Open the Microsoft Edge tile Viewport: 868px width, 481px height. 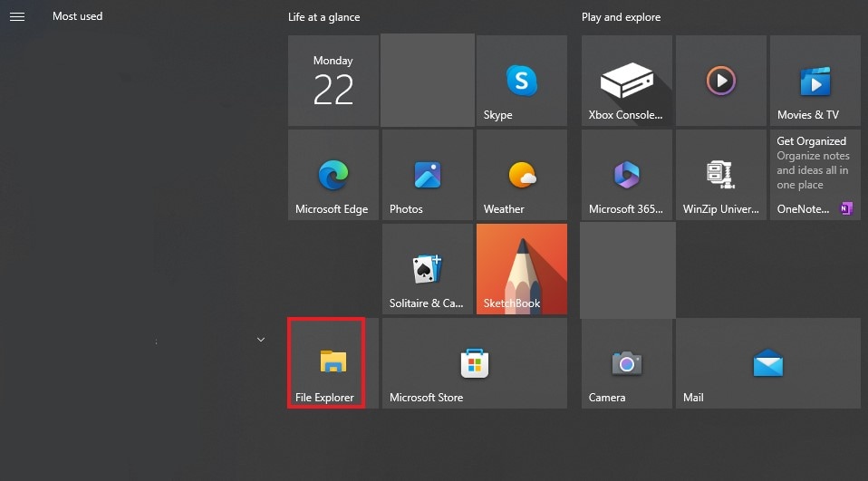333,175
